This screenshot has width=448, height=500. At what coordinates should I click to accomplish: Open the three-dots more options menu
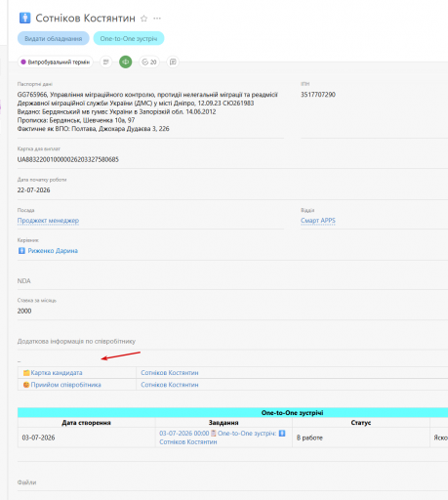pos(157,19)
